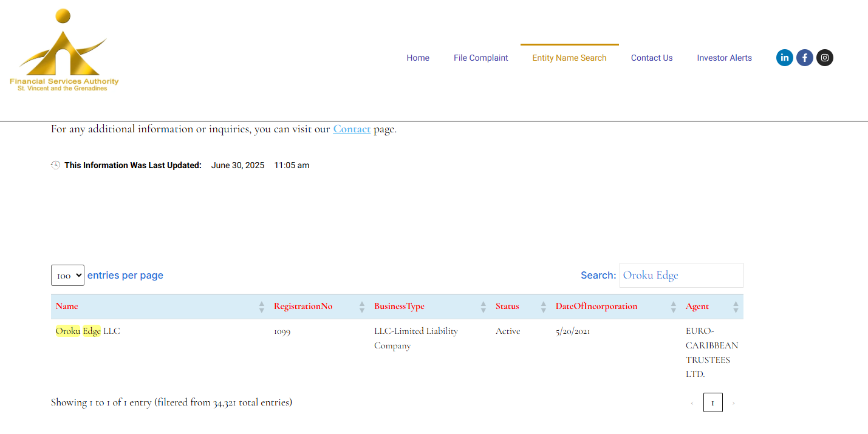Click the Status column header
The image size is (868, 434).
click(x=521, y=307)
